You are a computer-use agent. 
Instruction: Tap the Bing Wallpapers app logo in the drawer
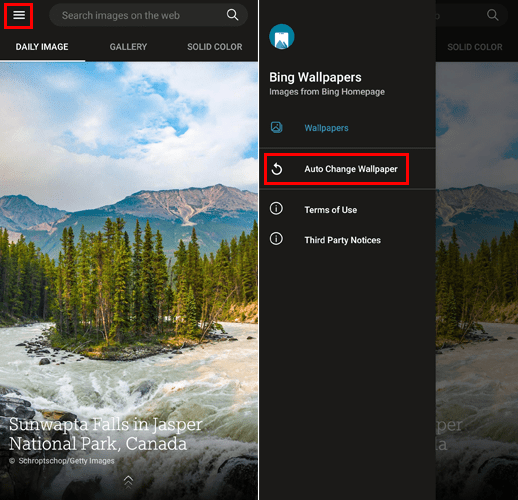[x=282, y=37]
